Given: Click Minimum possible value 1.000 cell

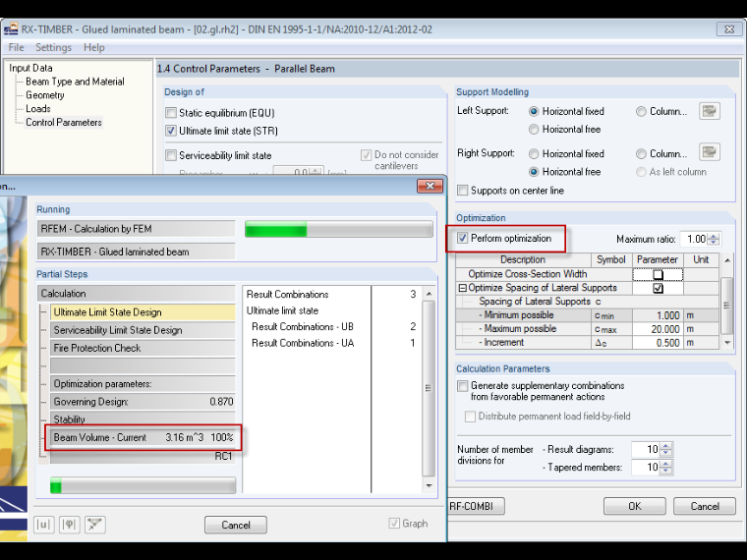Looking at the screenshot, I should [x=658, y=315].
